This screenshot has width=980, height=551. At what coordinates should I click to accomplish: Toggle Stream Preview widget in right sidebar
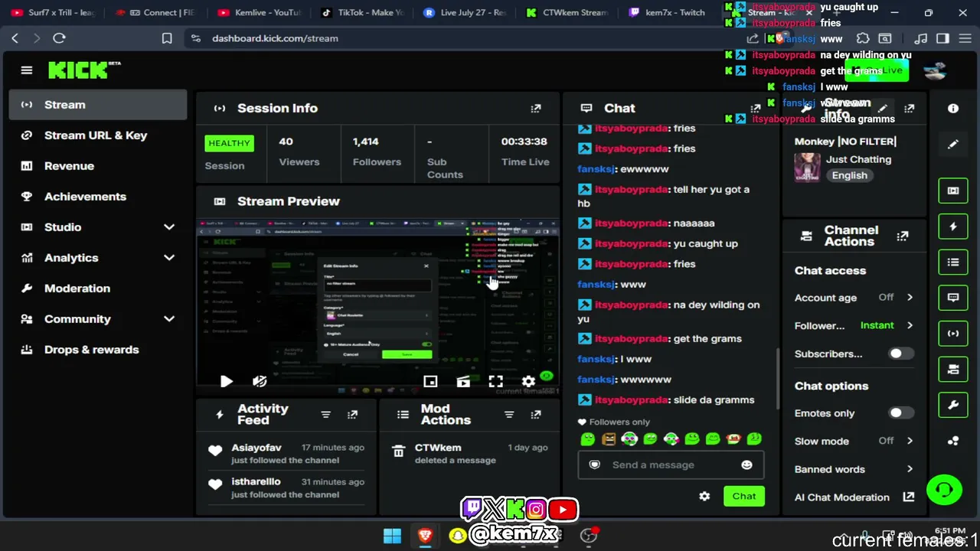pyautogui.click(x=953, y=191)
